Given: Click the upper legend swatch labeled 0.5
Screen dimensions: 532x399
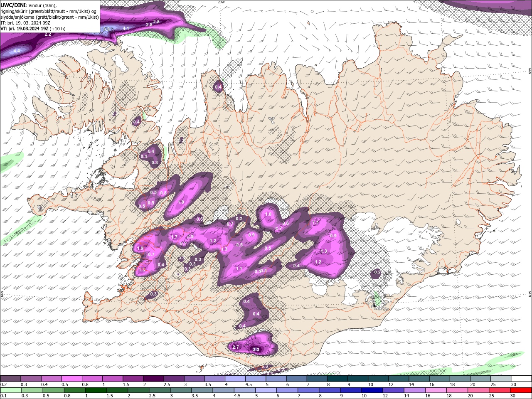Looking at the screenshot, I should [71, 379].
